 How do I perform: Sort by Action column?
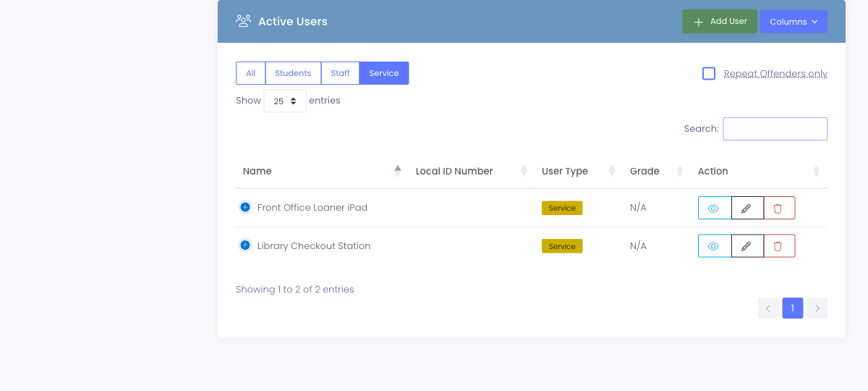pos(759,172)
